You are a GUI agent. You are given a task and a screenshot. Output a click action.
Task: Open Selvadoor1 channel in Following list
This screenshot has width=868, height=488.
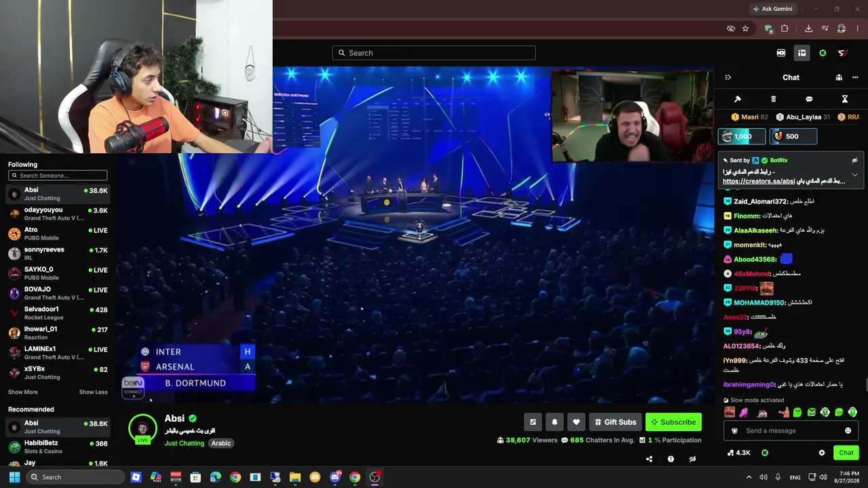[58, 313]
